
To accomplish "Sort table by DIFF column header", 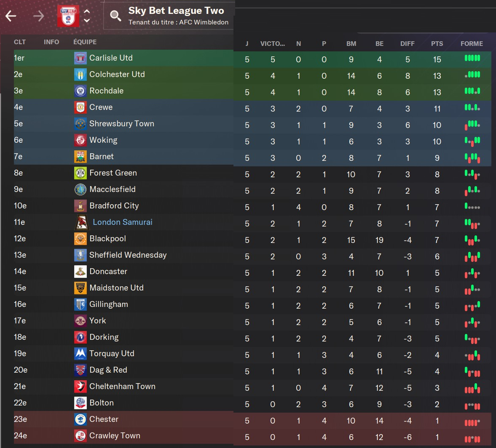I will (x=407, y=44).
